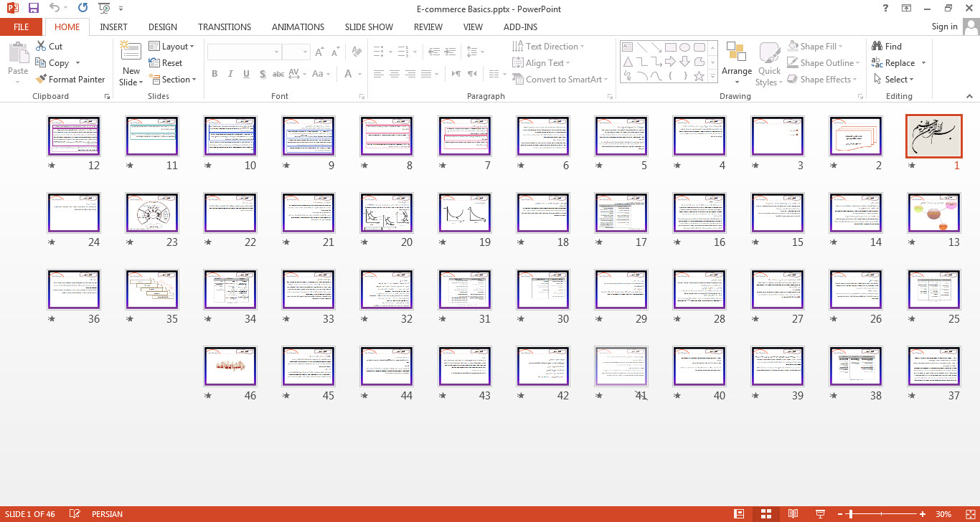
Task: Open Shape Outline menu
Action: pyautogui.click(x=822, y=63)
